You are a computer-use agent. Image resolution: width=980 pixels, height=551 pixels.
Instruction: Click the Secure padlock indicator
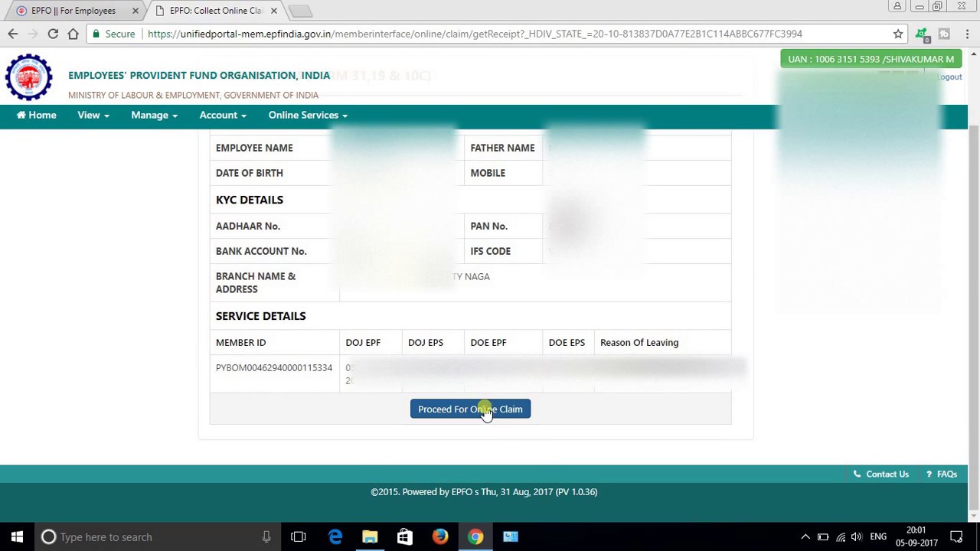tap(113, 34)
